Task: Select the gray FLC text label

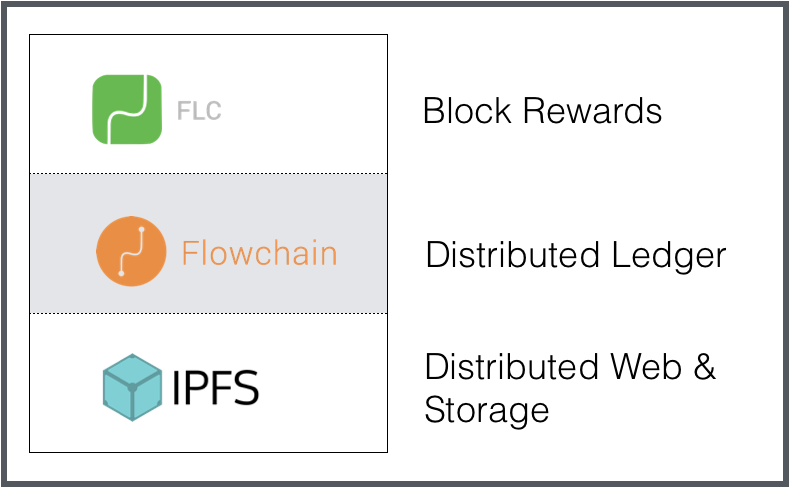Action: point(199,111)
